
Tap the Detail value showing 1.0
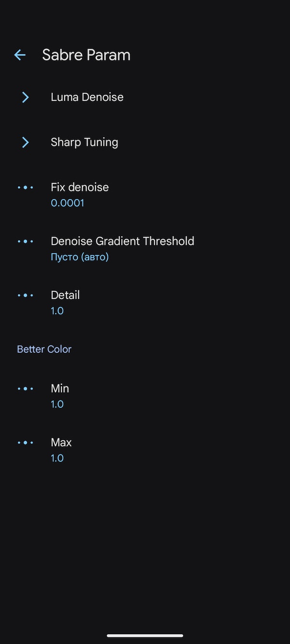pyautogui.click(x=57, y=311)
